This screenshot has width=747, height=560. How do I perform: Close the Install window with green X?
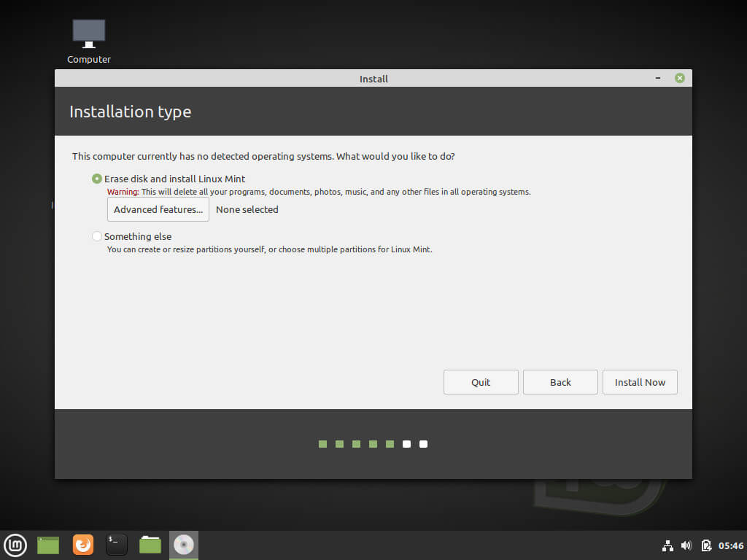pos(680,78)
